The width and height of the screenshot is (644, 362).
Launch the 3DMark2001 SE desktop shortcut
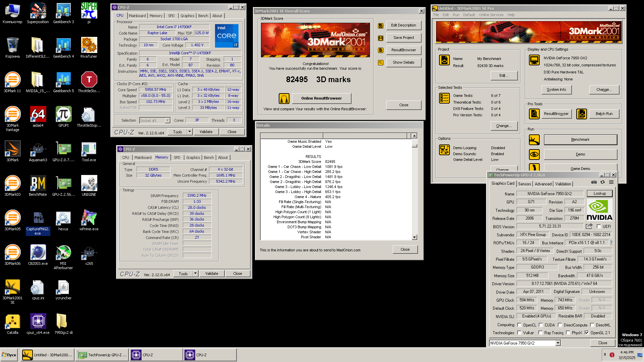click(12, 292)
